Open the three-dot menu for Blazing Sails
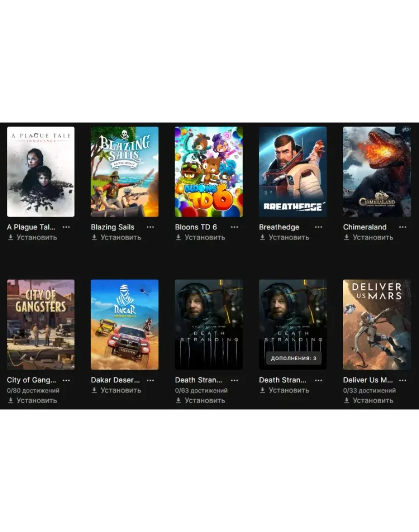Viewport: 419px width, 532px height. click(x=150, y=227)
